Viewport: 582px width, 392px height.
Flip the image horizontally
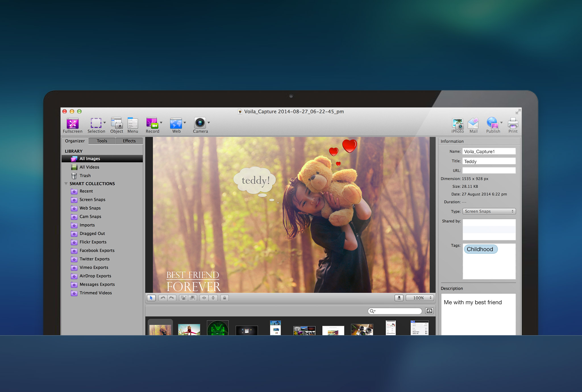point(204,298)
